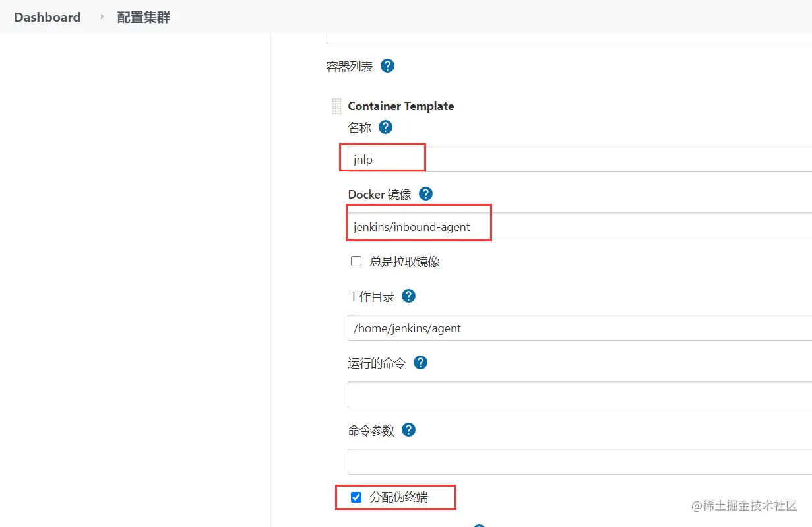Screen dimensions: 812x527
Task: Open the 配置集群 breadcrumb
Action: [144, 17]
